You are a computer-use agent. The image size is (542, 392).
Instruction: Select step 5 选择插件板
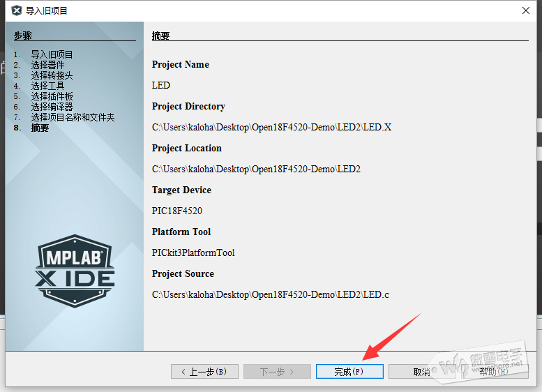[52, 96]
